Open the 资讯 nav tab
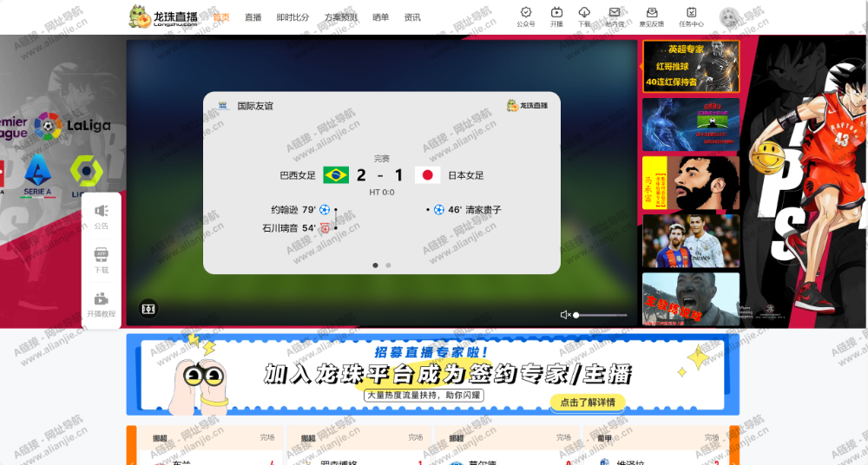 click(x=412, y=17)
